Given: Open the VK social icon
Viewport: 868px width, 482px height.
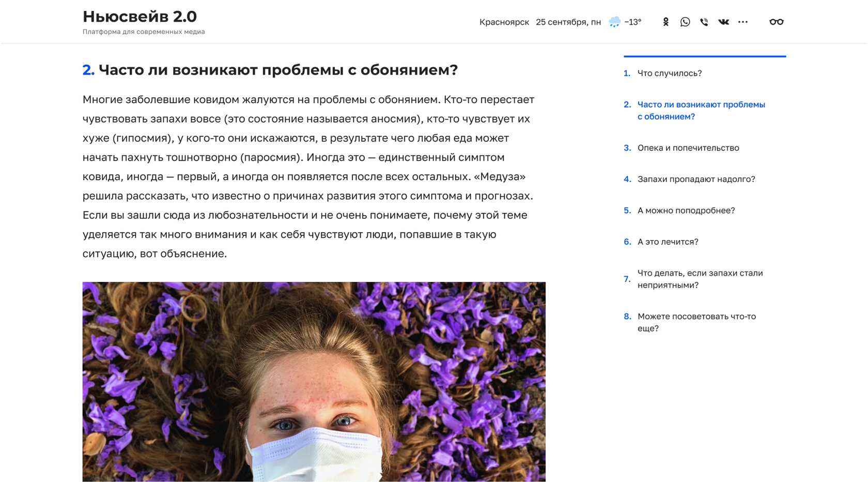Looking at the screenshot, I should point(723,22).
